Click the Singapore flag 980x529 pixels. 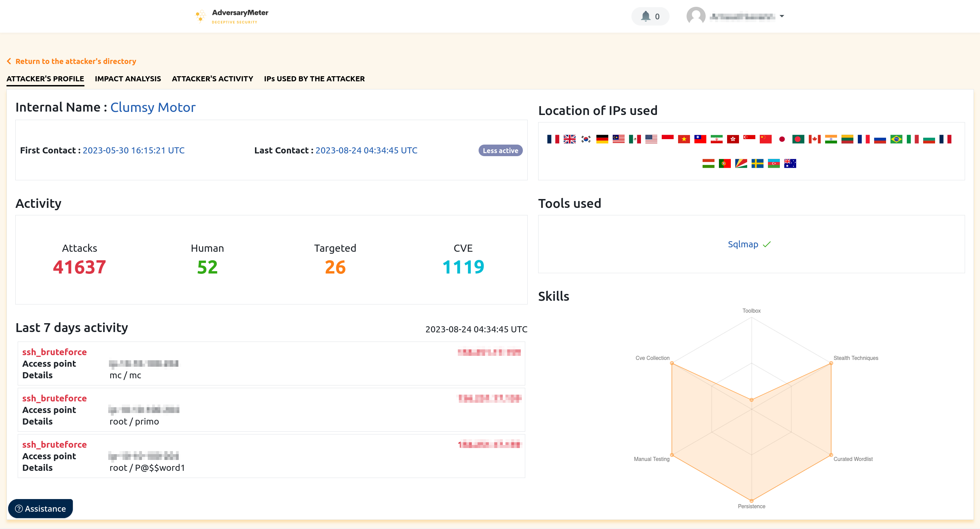750,139
